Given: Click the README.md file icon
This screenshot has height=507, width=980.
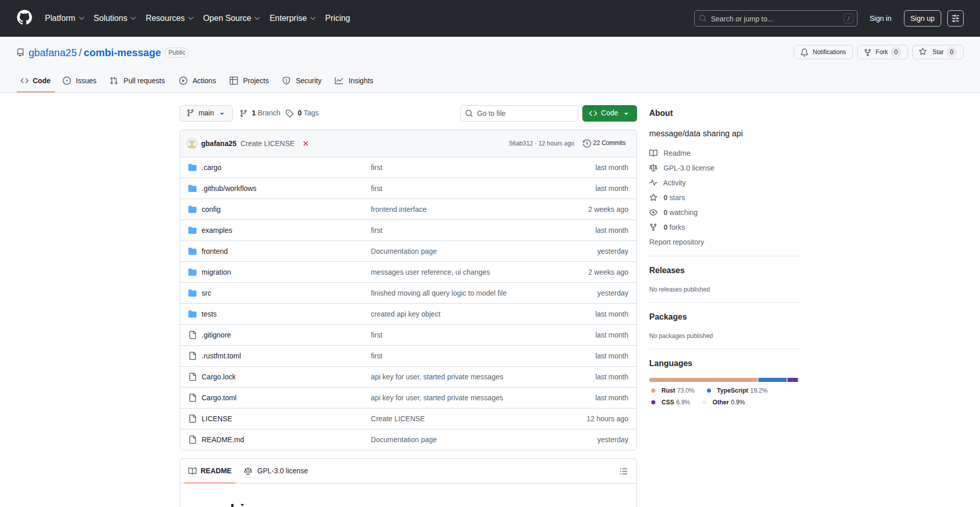Looking at the screenshot, I should click(192, 440).
